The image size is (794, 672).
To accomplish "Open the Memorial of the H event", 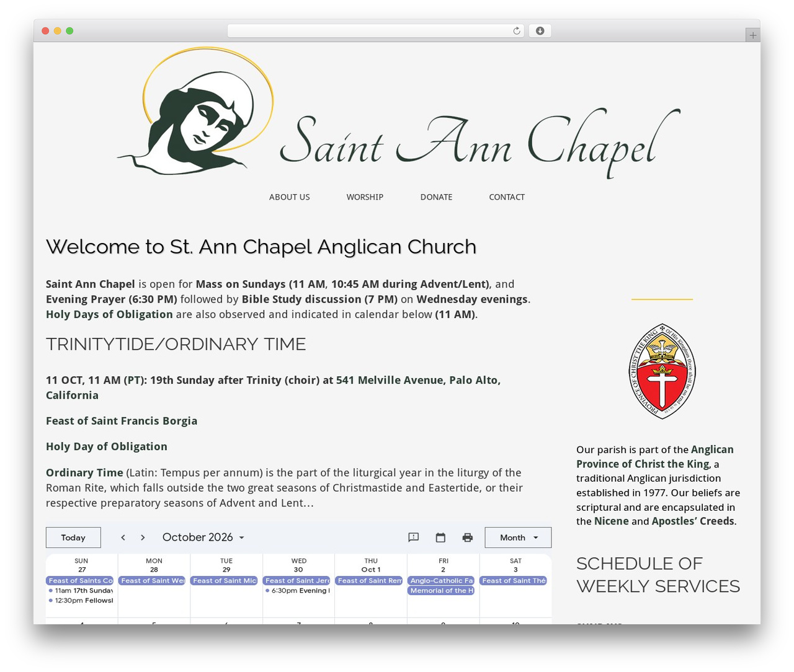I will pyautogui.click(x=442, y=591).
